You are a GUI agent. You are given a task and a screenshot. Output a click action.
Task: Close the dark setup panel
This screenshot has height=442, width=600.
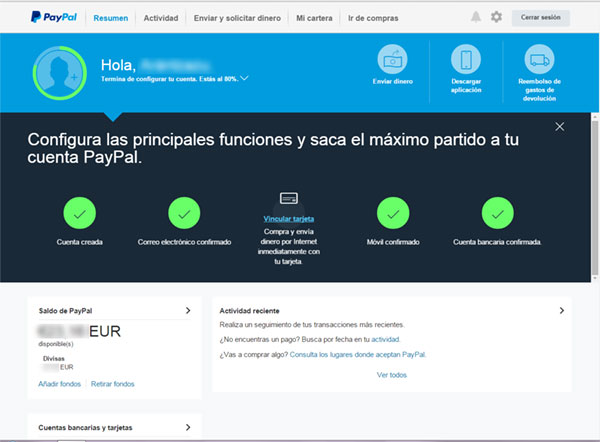tap(559, 127)
